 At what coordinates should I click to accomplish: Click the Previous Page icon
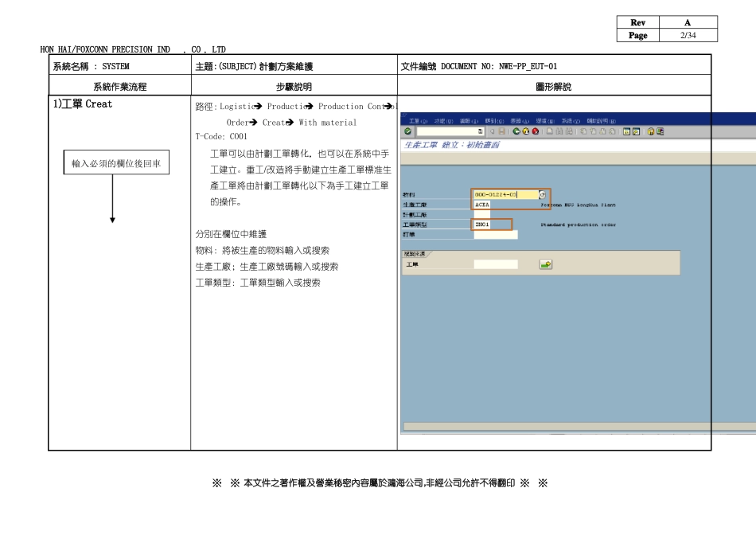click(x=593, y=131)
